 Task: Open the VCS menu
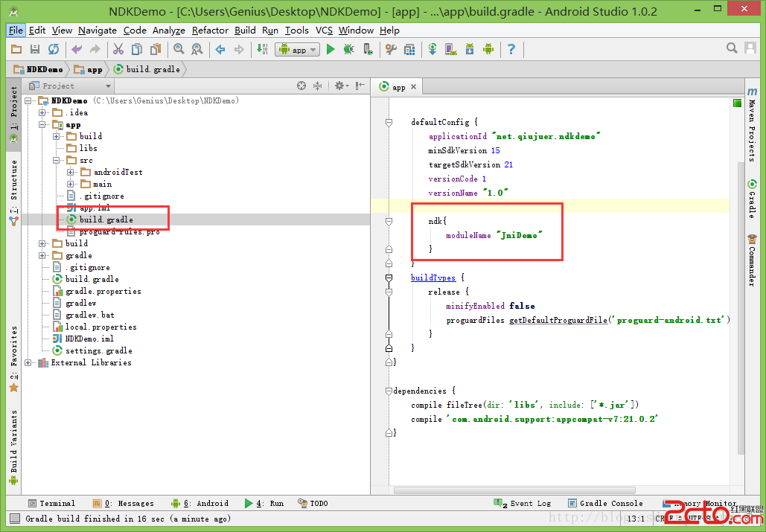(324, 31)
